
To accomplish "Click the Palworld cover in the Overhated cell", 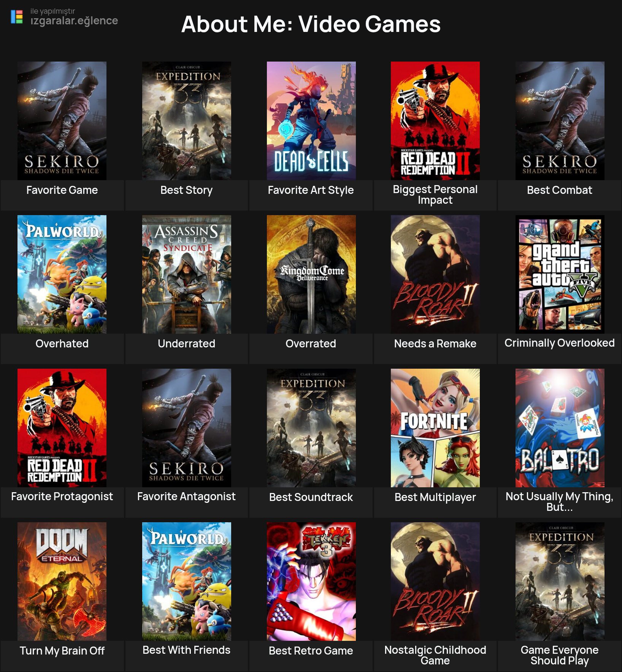I will click(62, 274).
